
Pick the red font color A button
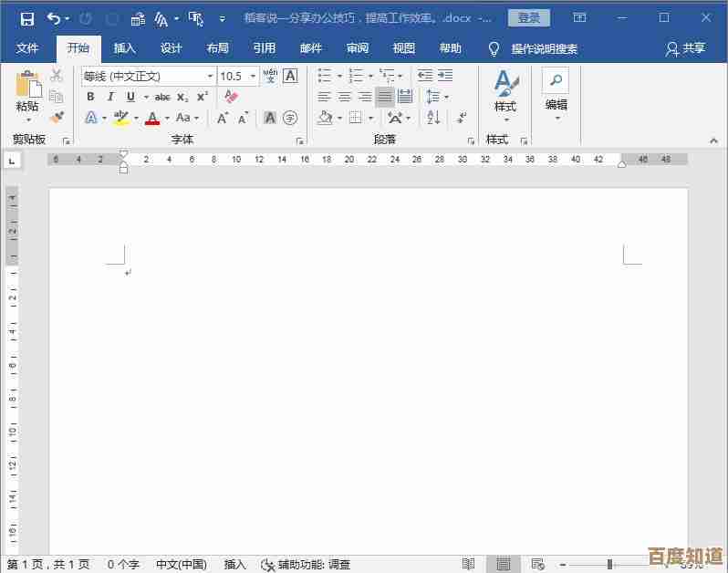point(152,118)
